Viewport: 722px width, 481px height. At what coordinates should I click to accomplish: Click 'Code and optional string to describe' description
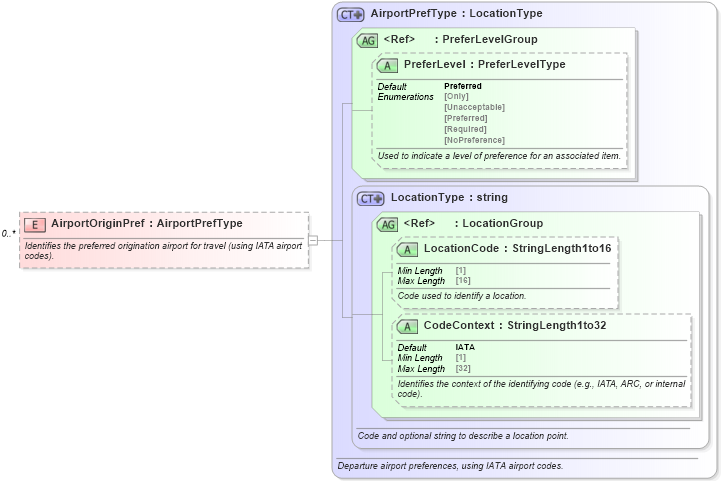tap(463, 436)
